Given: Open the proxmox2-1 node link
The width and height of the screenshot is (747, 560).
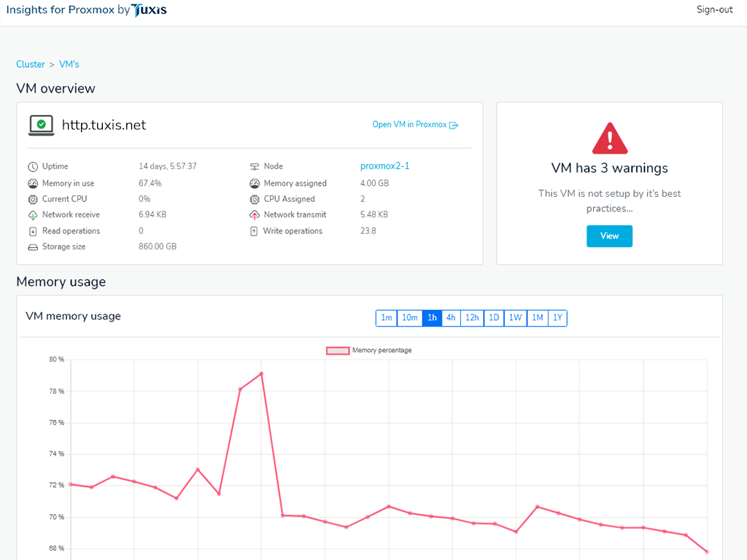Looking at the screenshot, I should click(x=384, y=166).
